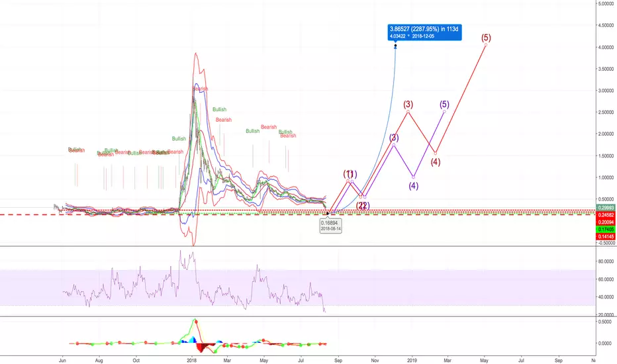Click the 20.0000 RSI scale label
The width and height of the screenshot is (617, 364).
coord(606,314)
